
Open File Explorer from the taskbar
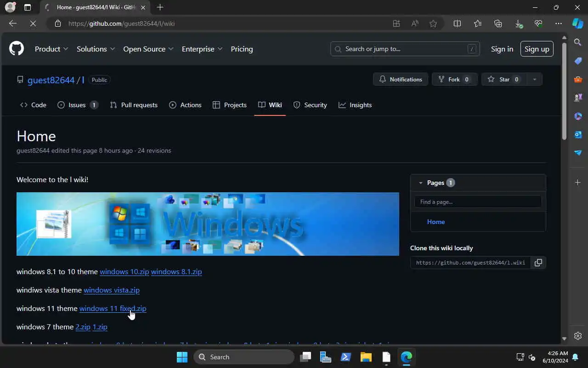click(366, 357)
